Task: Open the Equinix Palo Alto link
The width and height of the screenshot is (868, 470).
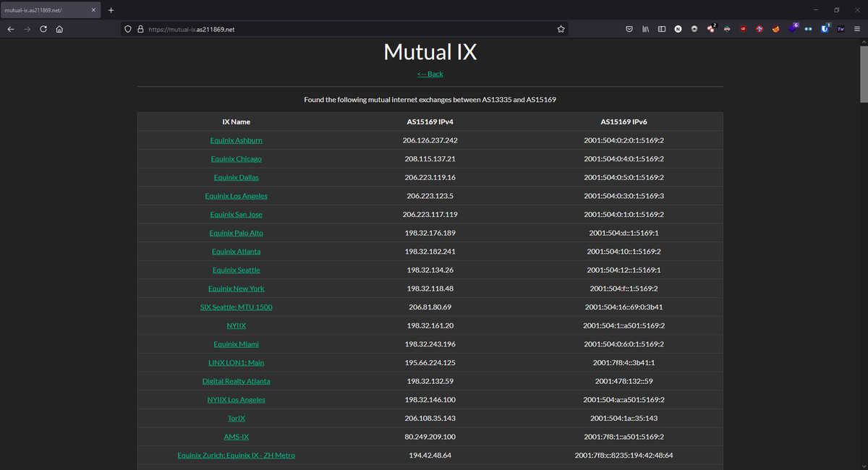Action: pyautogui.click(x=236, y=233)
